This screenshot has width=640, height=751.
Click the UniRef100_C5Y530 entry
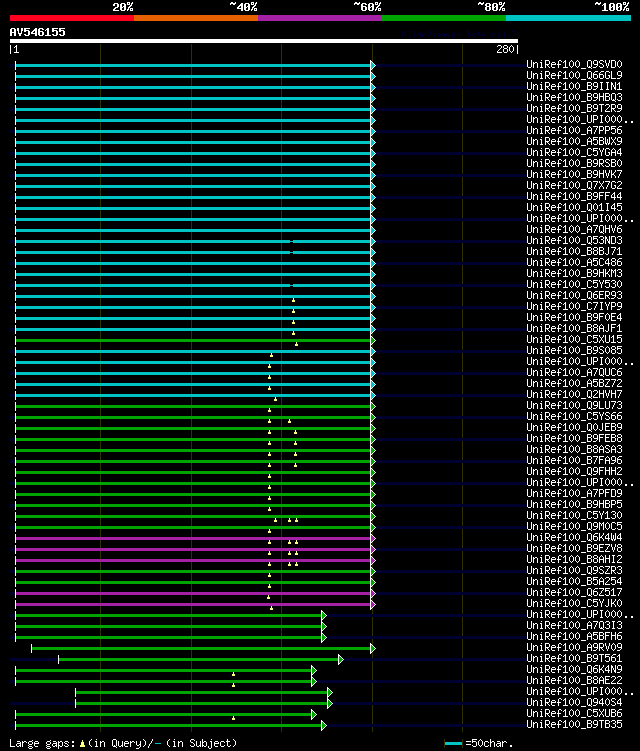pos(574,284)
